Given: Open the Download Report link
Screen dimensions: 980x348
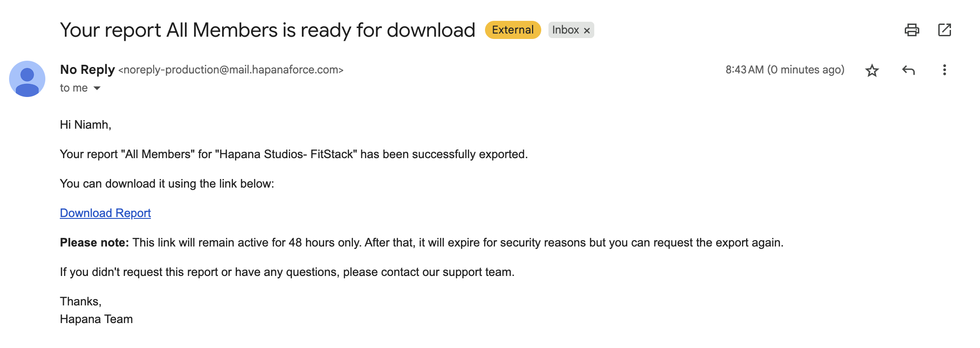Looking at the screenshot, I should coord(105,213).
